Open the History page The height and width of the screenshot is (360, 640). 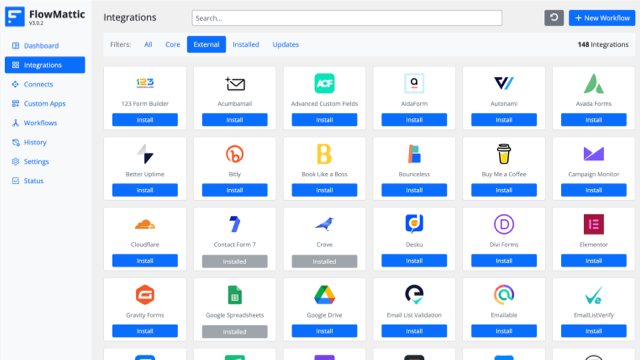35,142
